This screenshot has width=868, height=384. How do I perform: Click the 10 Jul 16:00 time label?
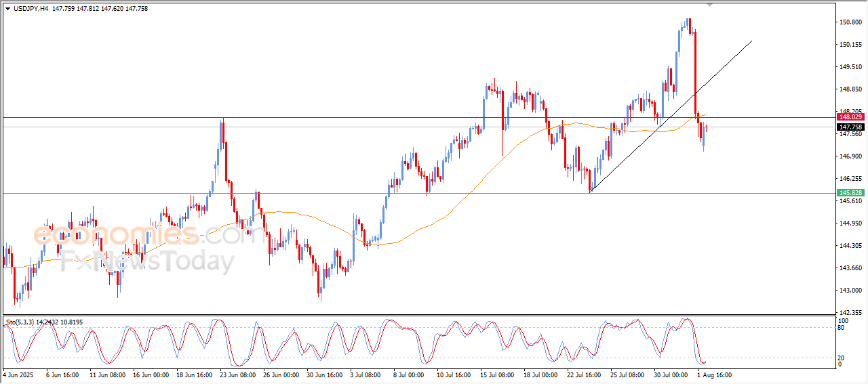tap(453, 375)
